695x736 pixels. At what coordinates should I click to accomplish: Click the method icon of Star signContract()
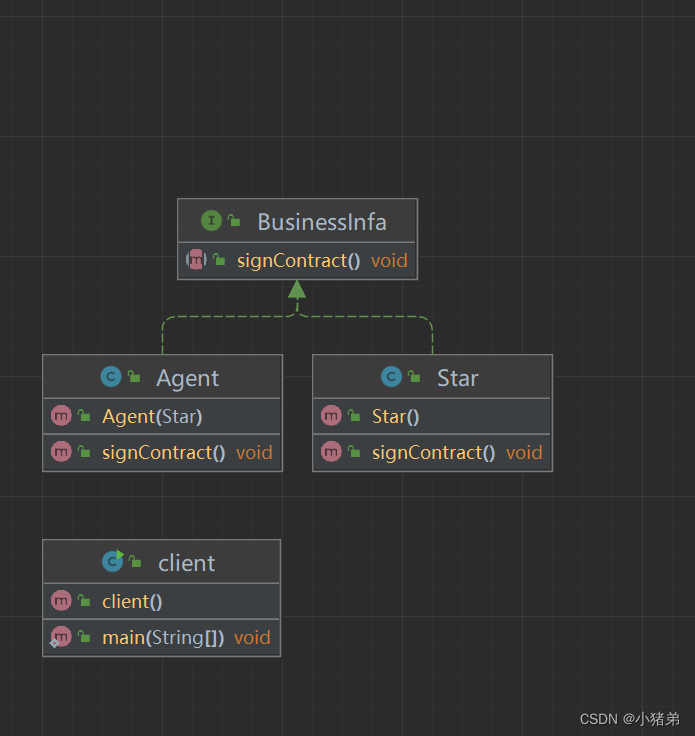tap(331, 452)
